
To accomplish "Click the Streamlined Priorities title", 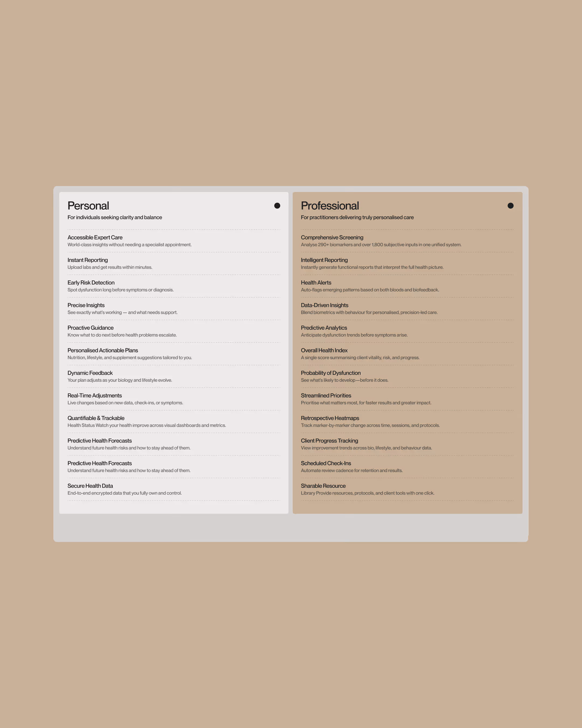I will [326, 395].
